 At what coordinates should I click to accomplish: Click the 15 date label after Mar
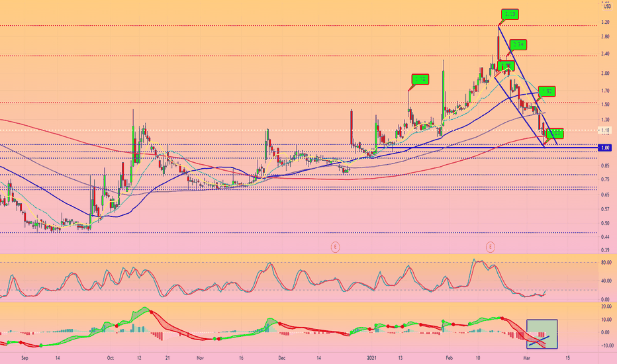pos(568,358)
